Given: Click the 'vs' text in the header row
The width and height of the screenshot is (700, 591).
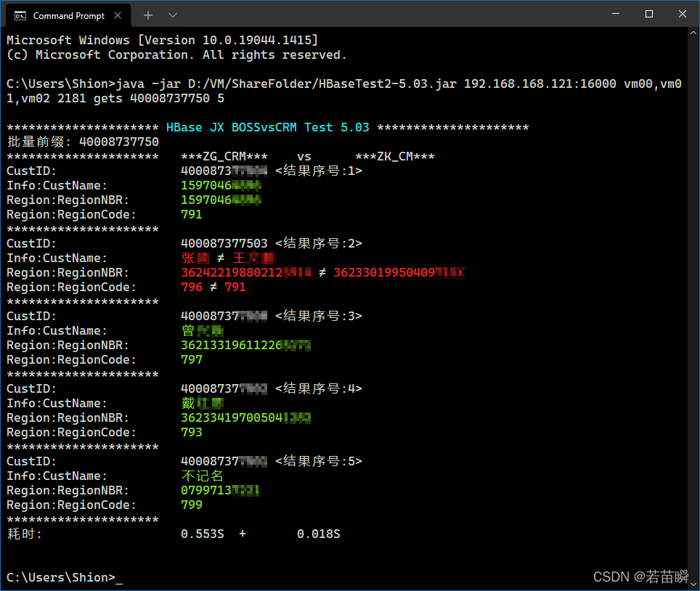Looking at the screenshot, I should 304,157.
